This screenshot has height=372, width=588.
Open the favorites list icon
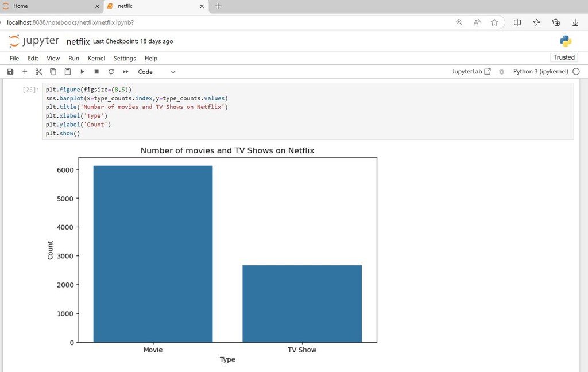(537, 22)
